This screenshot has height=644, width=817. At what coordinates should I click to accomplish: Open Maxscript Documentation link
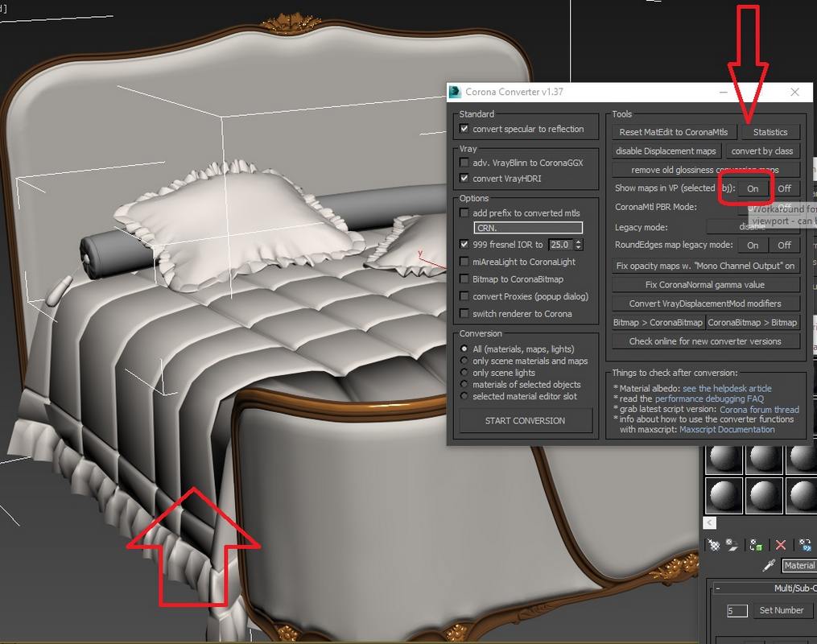(727, 429)
